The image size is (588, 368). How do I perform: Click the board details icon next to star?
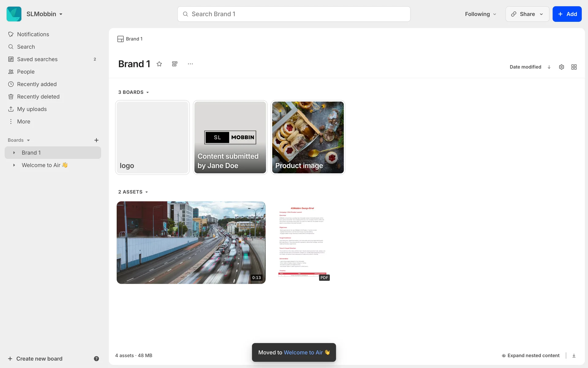click(175, 64)
